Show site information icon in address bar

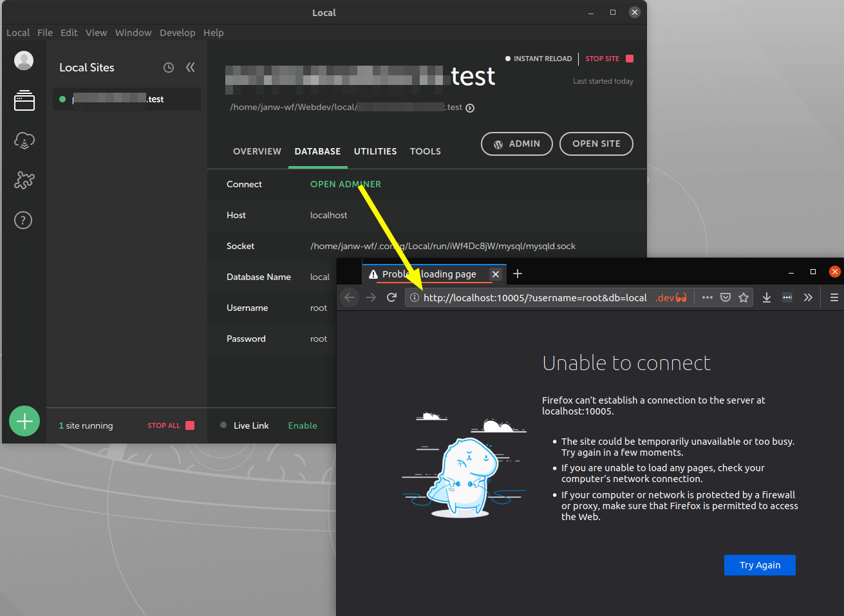point(415,297)
